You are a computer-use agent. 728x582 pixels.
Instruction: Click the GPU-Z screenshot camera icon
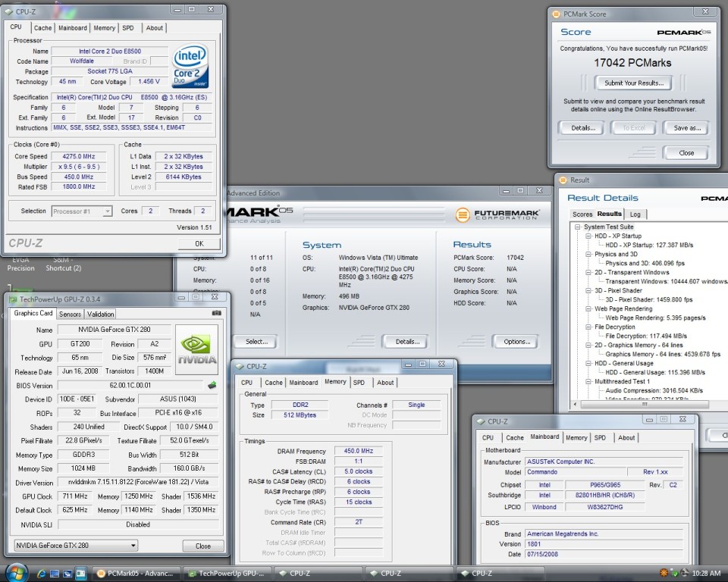[x=216, y=313]
